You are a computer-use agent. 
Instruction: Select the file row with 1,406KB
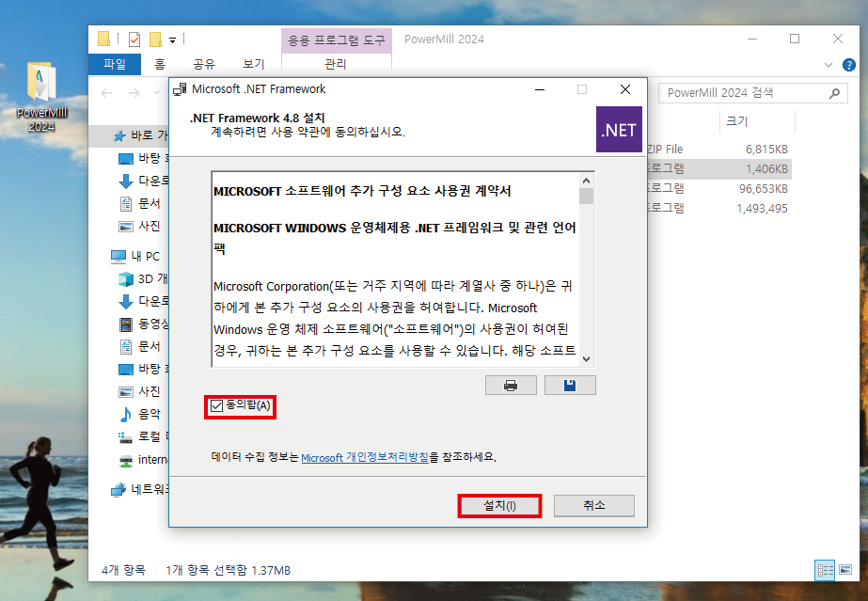[718, 168]
